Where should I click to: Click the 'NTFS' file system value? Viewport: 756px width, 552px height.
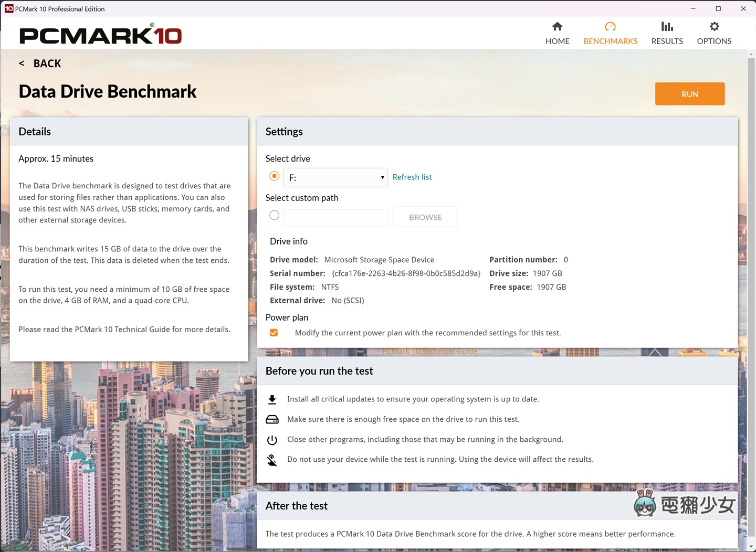coord(330,287)
